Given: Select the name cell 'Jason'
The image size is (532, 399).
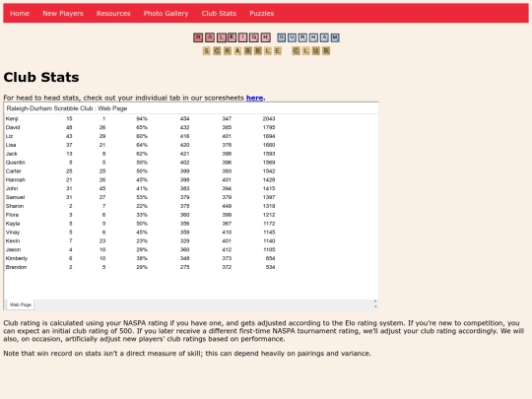Looking at the screenshot, I should coord(13,249).
